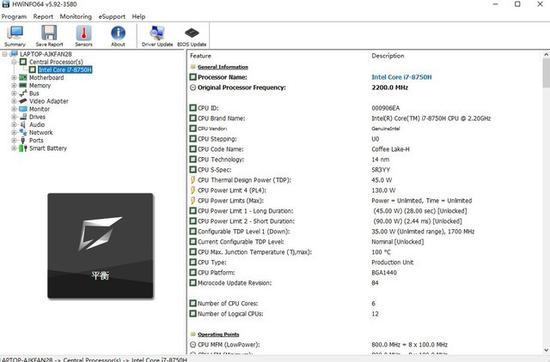550x362 pixels.
Task: Expand the Audio tree node
Action: [14, 125]
